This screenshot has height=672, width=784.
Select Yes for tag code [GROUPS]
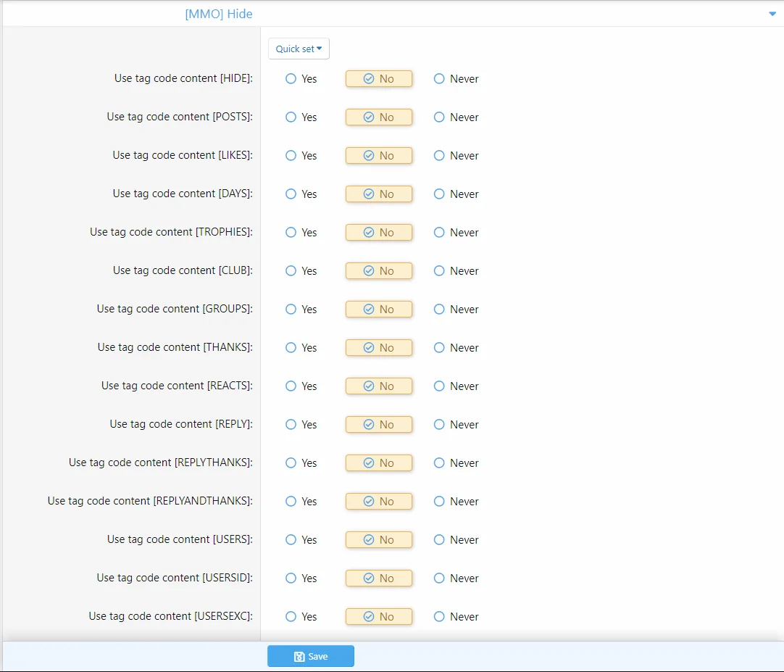pyautogui.click(x=291, y=310)
